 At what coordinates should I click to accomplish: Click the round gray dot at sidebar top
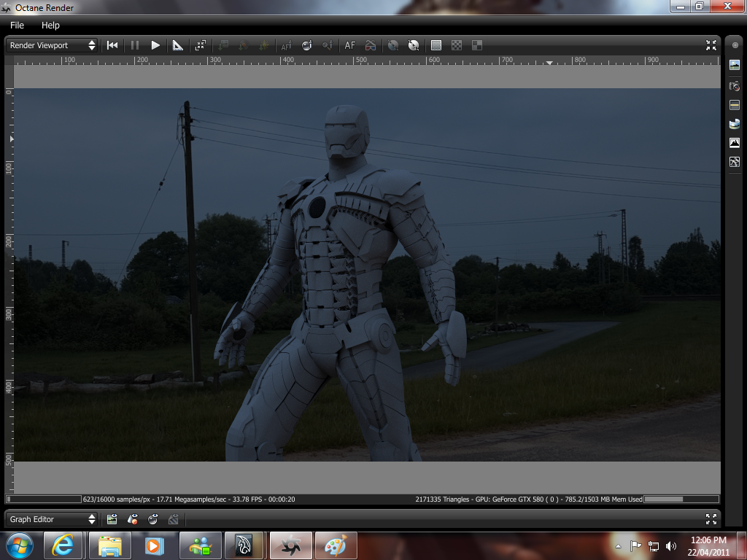(x=735, y=45)
